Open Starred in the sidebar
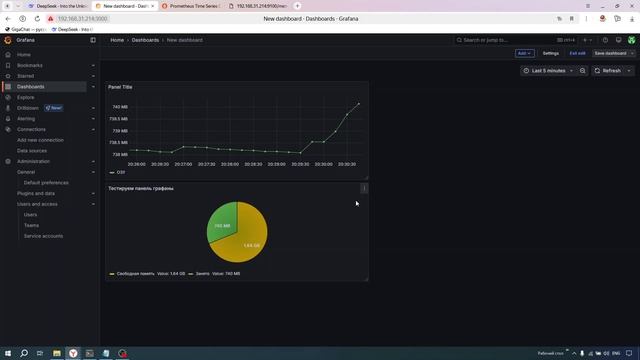640x360 pixels. point(25,76)
